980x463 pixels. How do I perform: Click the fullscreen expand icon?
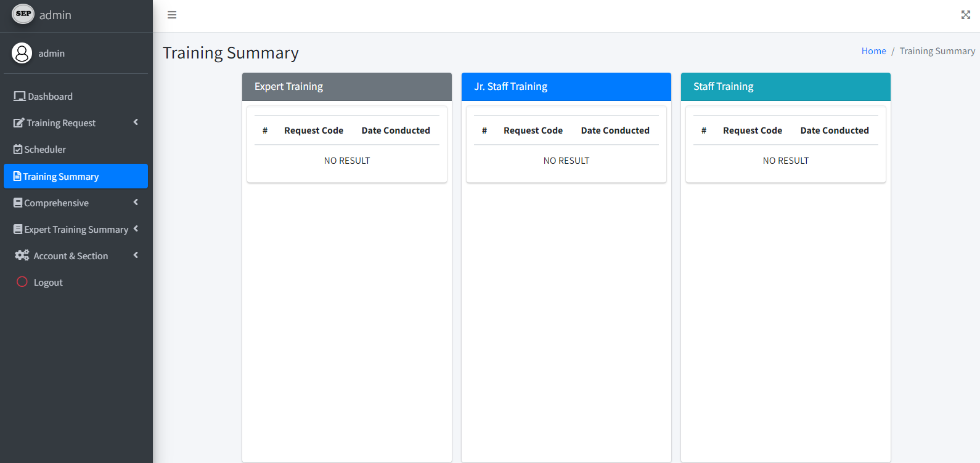[x=965, y=15]
